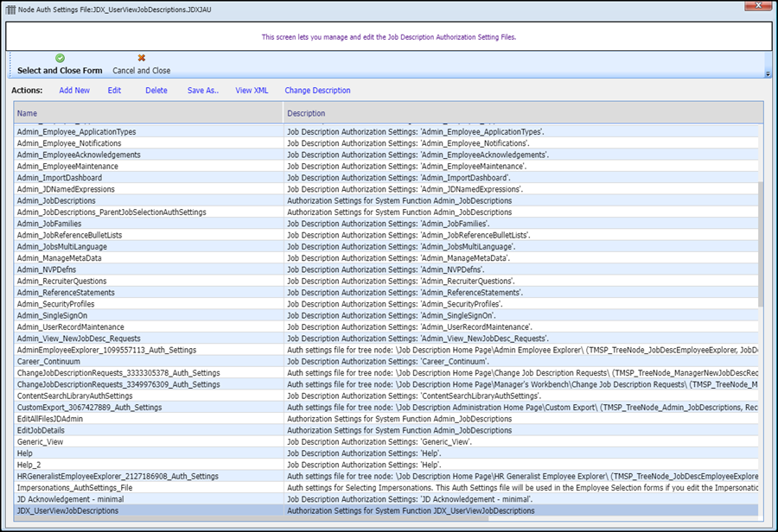Select CustomExport_3067427889_Auth_Settings row
The image size is (778, 532).
coord(386,408)
